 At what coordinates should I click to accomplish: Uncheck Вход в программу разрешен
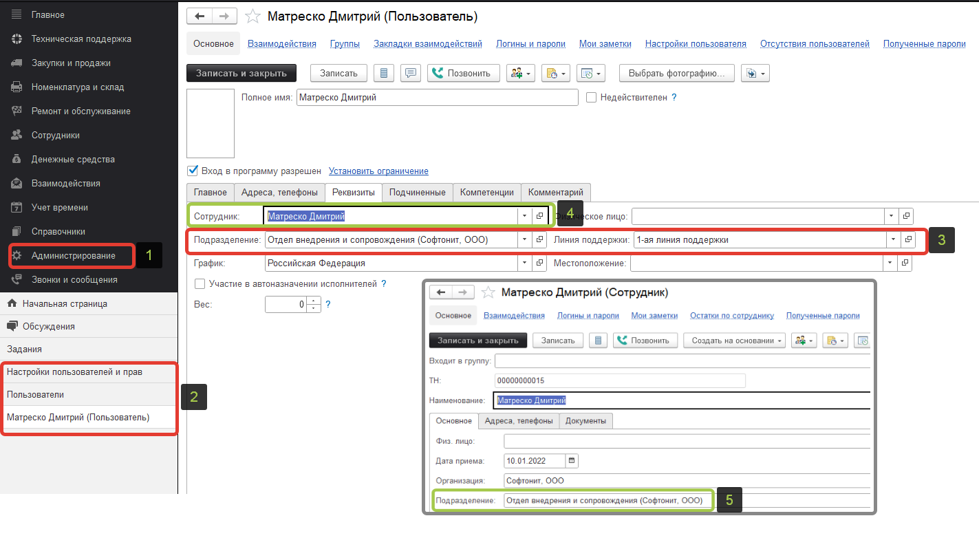click(193, 171)
